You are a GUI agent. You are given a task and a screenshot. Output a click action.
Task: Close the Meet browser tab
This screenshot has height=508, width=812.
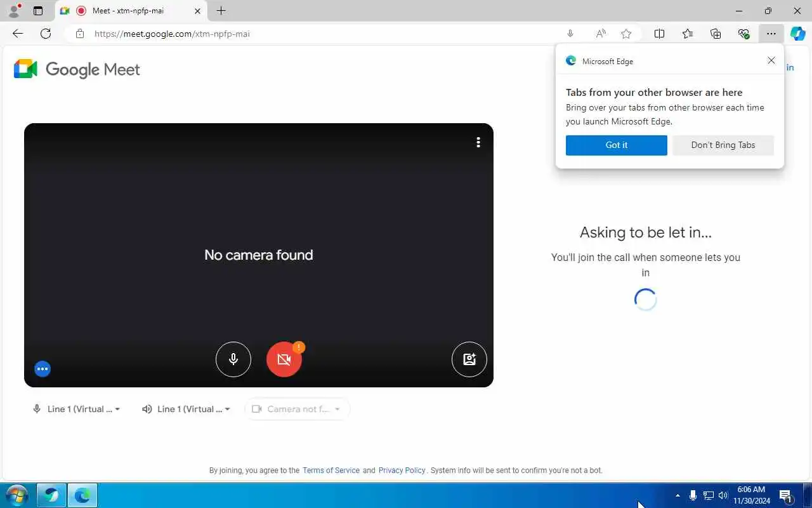pyautogui.click(x=197, y=11)
